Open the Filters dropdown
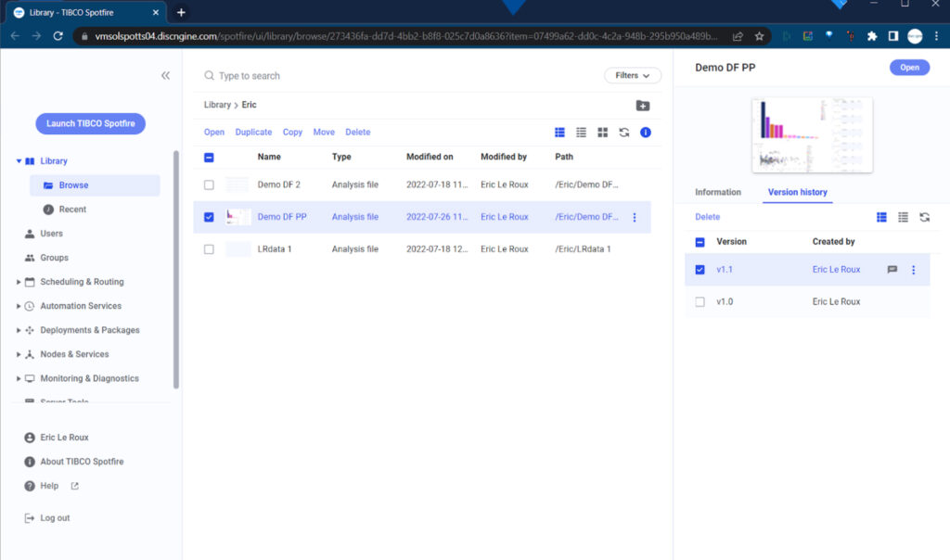The height and width of the screenshot is (560, 950). (632, 75)
